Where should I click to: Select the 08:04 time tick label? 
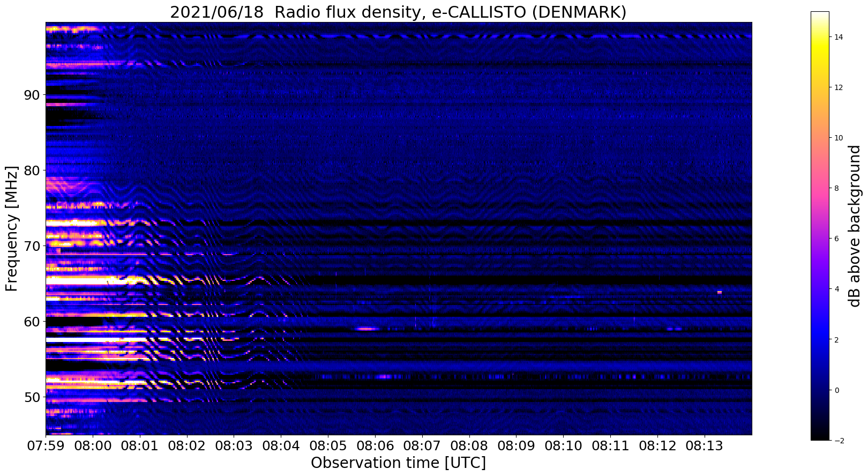(281, 445)
